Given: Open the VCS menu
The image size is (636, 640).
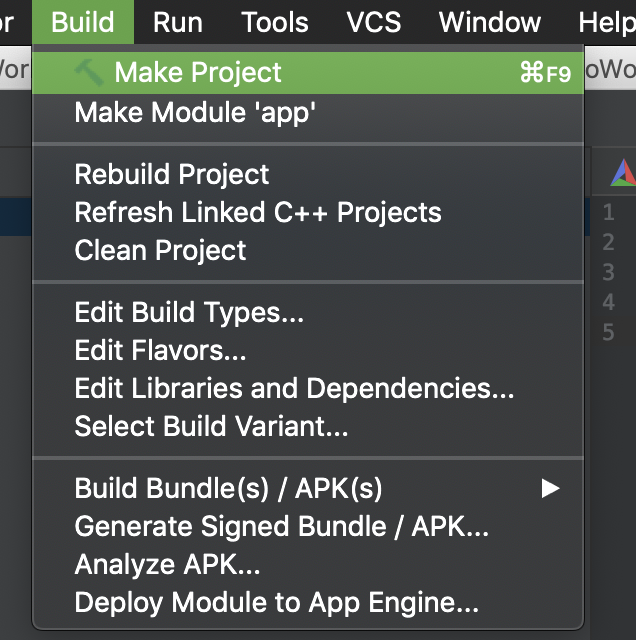Looking at the screenshot, I should click(373, 22).
